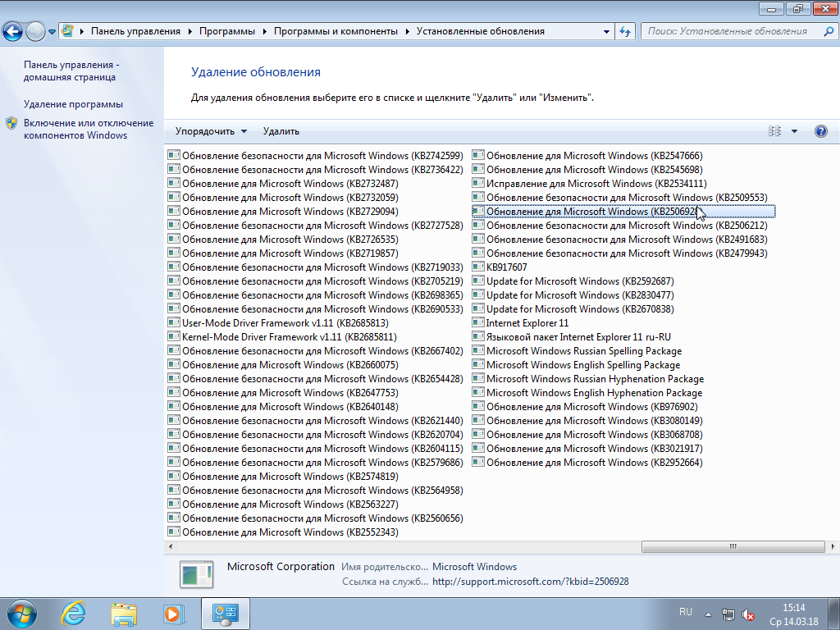Launch Windows Media Player from taskbar
The image size is (840, 630).
click(174, 614)
